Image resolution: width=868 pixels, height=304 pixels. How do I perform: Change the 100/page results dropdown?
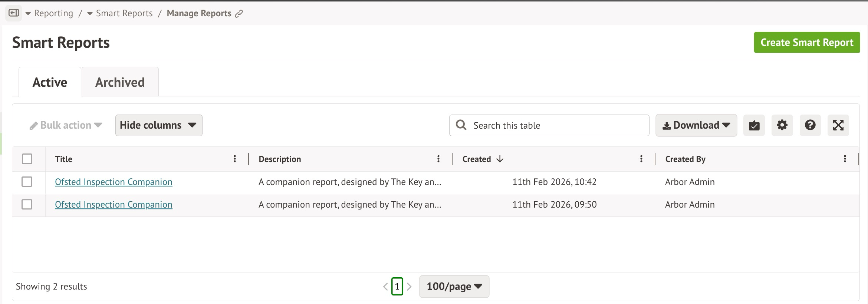[x=454, y=287]
